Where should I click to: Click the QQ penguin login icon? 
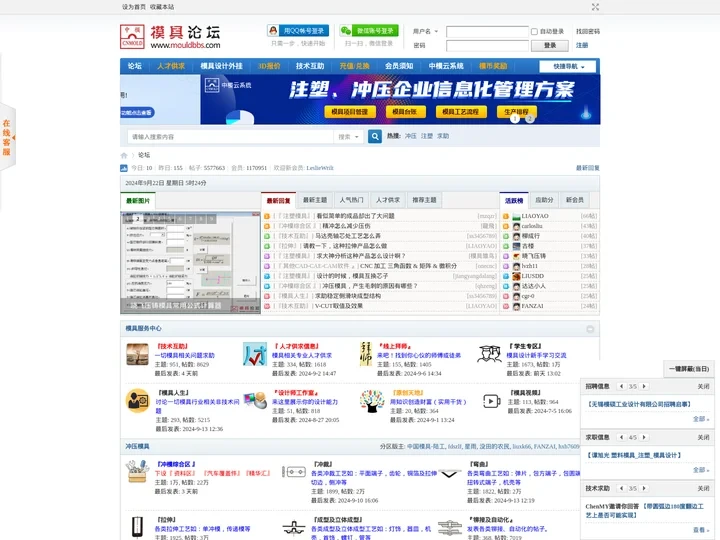[273, 31]
